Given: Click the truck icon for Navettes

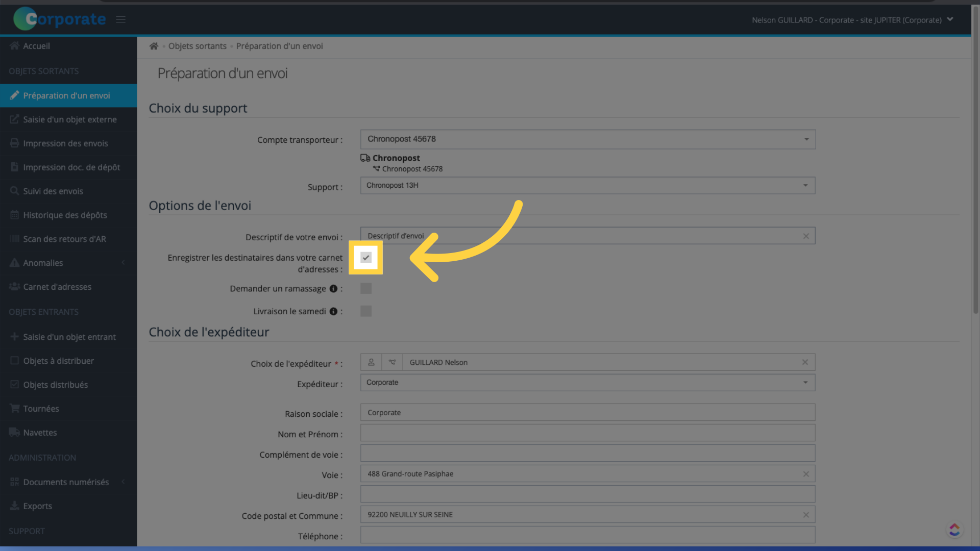Looking at the screenshot, I should (x=15, y=433).
